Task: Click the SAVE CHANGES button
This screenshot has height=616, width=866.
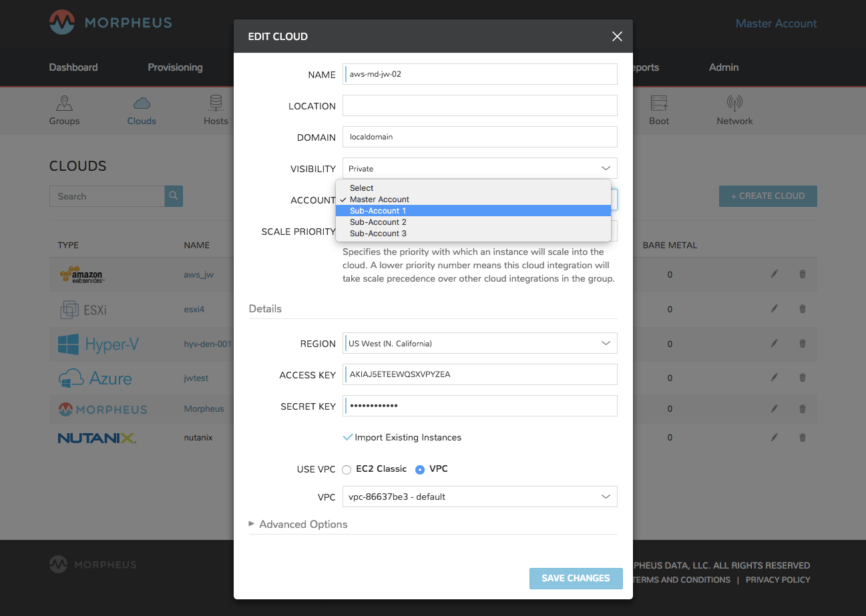Action: tap(576, 578)
